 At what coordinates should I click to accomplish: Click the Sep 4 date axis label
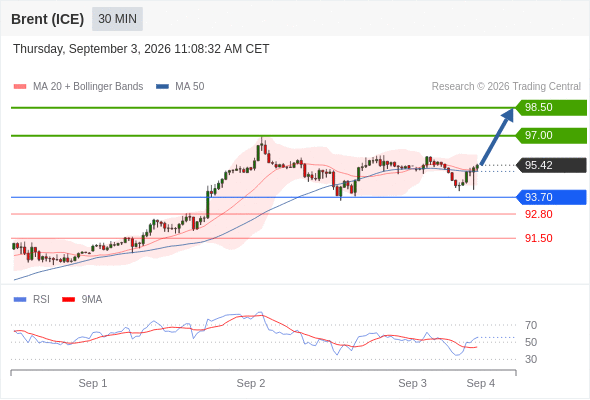[x=481, y=383]
